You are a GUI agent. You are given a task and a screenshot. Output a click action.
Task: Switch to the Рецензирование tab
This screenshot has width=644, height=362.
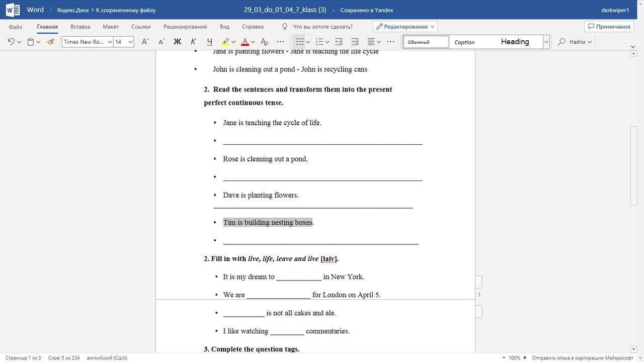point(185,27)
